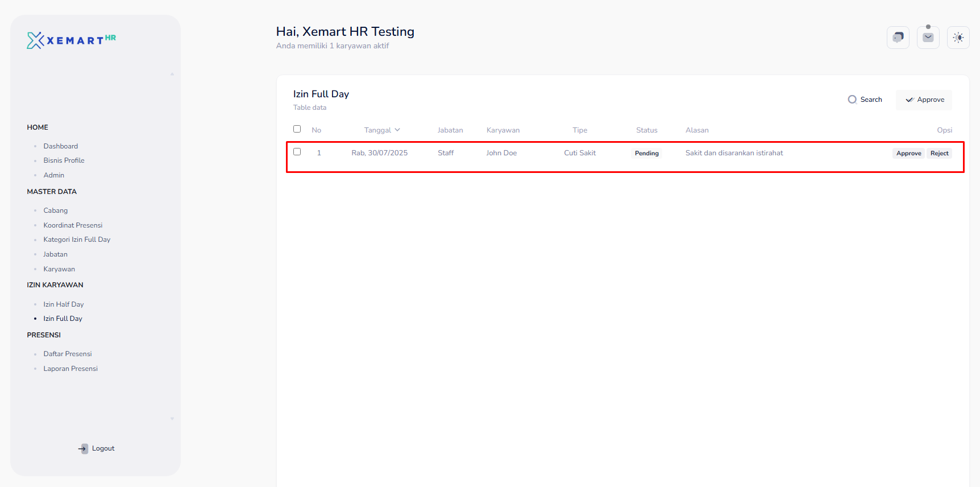This screenshot has width=980, height=487.
Task: Open Dashboard in the sidebar
Action: (61, 146)
